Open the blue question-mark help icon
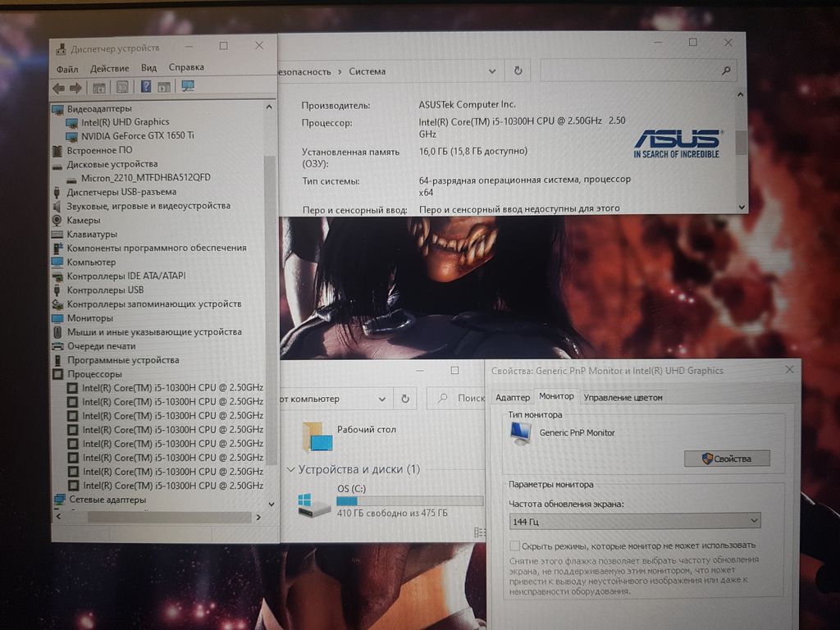840x630 pixels. pyautogui.click(x=146, y=86)
